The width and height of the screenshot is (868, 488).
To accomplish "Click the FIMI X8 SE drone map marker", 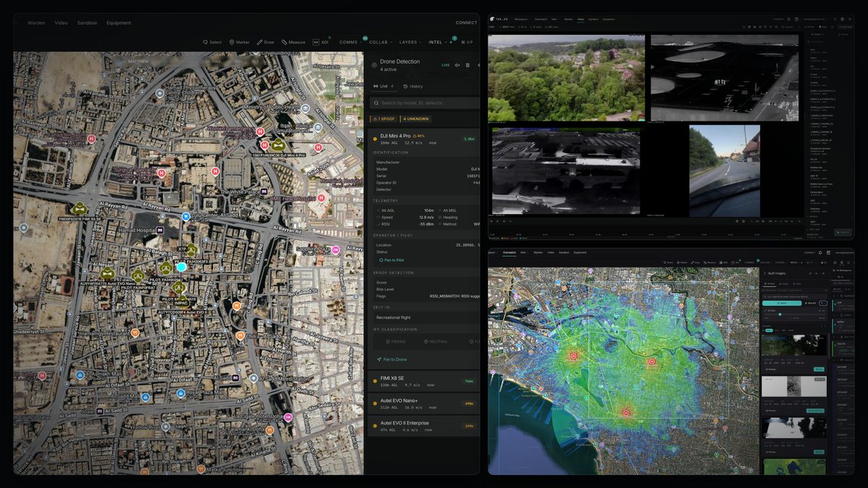I will (80, 208).
